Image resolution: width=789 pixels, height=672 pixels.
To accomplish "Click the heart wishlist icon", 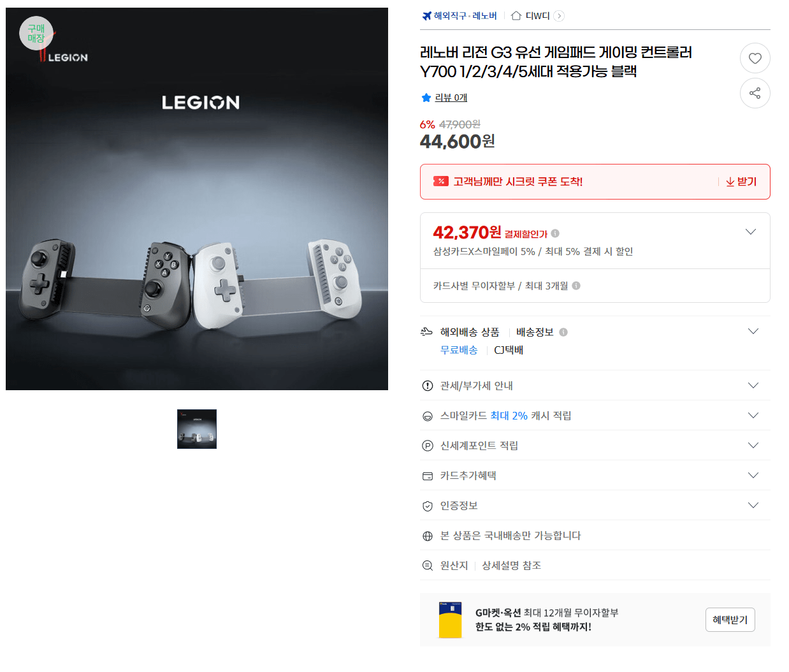I will point(755,58).
